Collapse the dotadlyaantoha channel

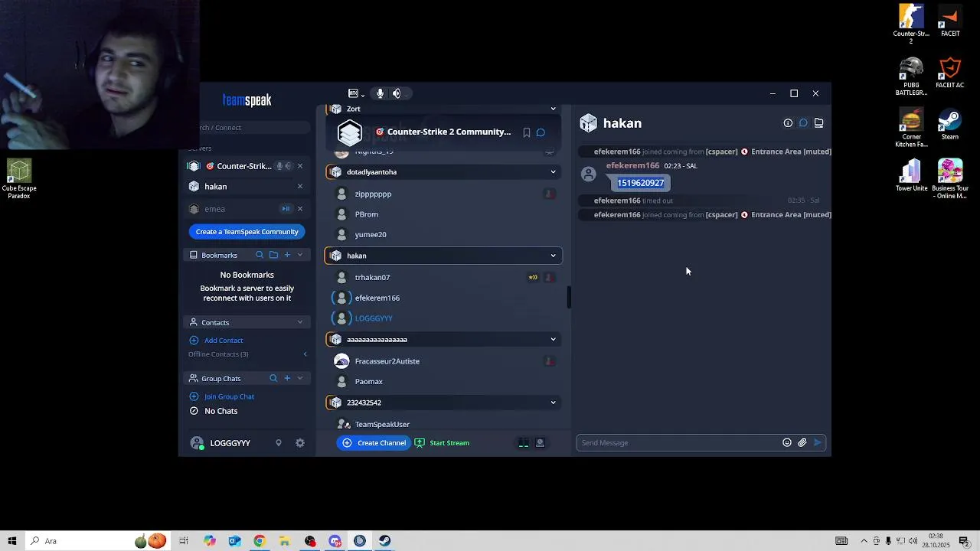(553, 172)
